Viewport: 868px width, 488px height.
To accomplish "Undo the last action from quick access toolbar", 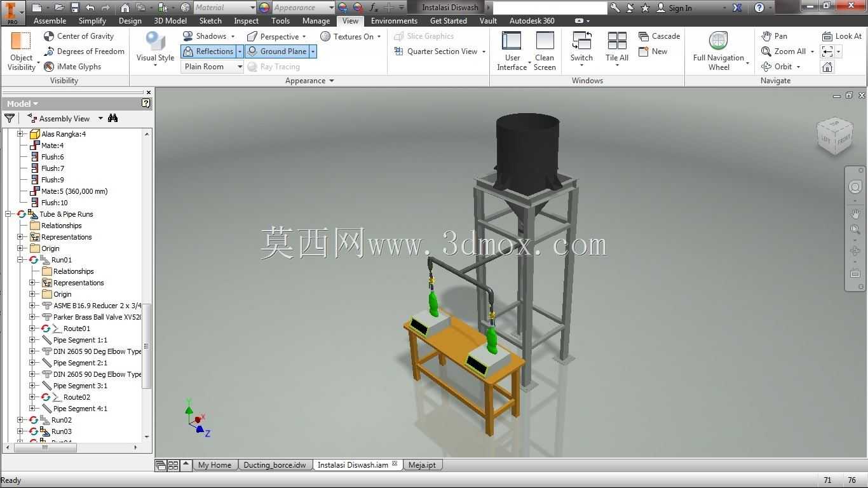I will tap(90, 8).
